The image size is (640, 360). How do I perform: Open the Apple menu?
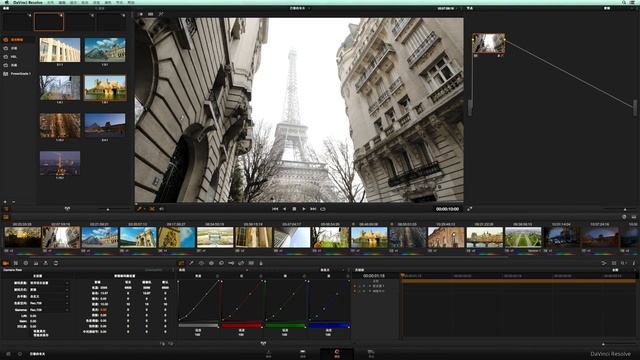[x=7, y=2]
